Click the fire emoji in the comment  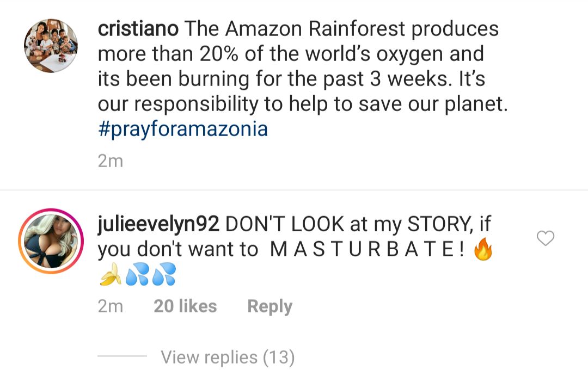(x=484, y=249)
